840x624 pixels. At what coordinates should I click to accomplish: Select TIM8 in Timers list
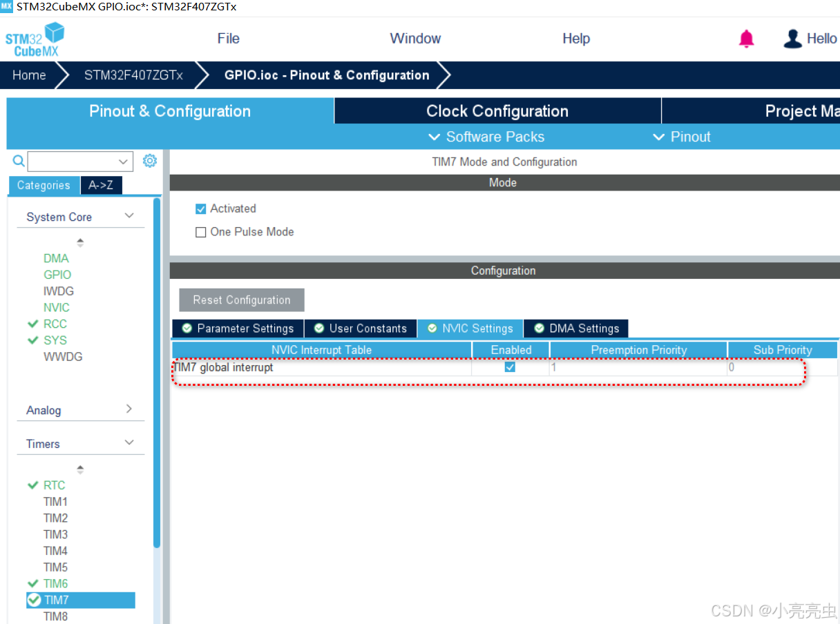[x=55, y=616]
